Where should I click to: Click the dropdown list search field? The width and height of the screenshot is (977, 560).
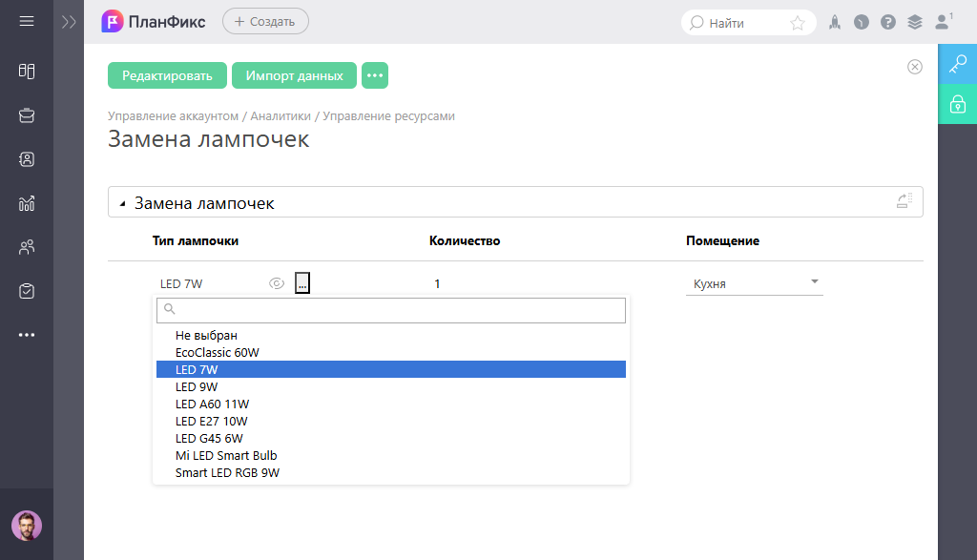[x=391, y=309]
